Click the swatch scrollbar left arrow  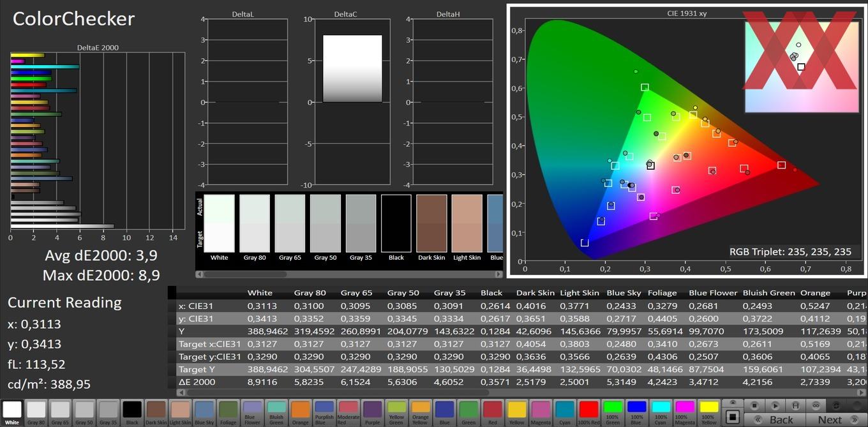199,274
